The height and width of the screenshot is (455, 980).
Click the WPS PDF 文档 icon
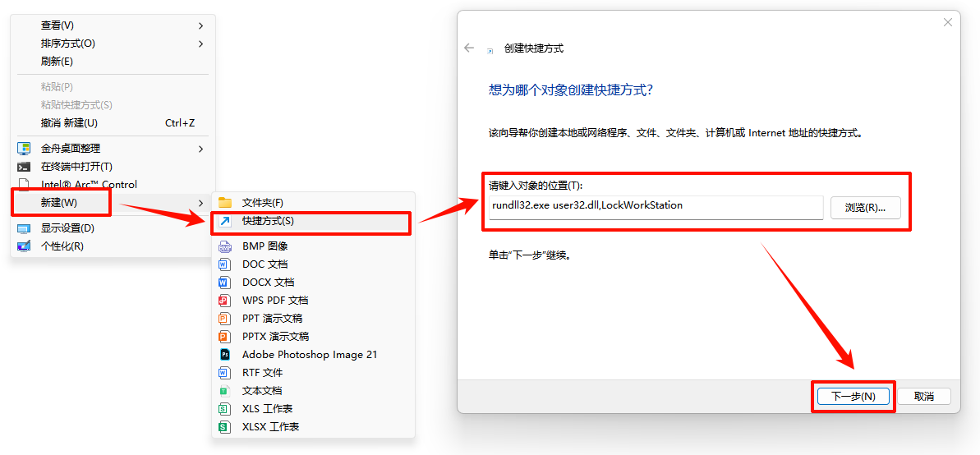click(x=223, y=301)
